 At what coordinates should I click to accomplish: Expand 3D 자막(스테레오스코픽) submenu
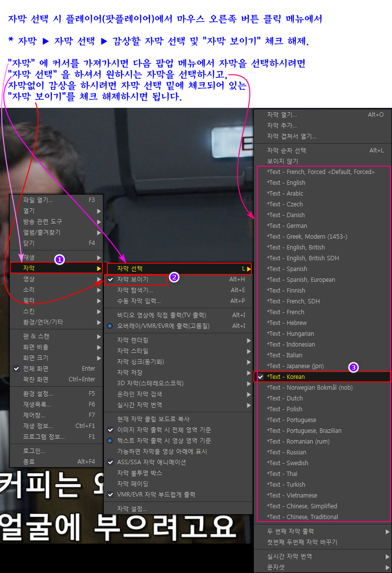(x=178, y=383)
